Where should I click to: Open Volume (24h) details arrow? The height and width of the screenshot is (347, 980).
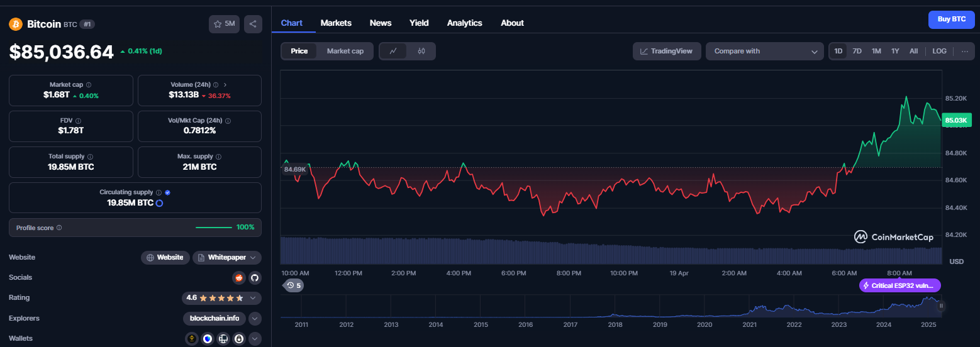tap(225, 85)
